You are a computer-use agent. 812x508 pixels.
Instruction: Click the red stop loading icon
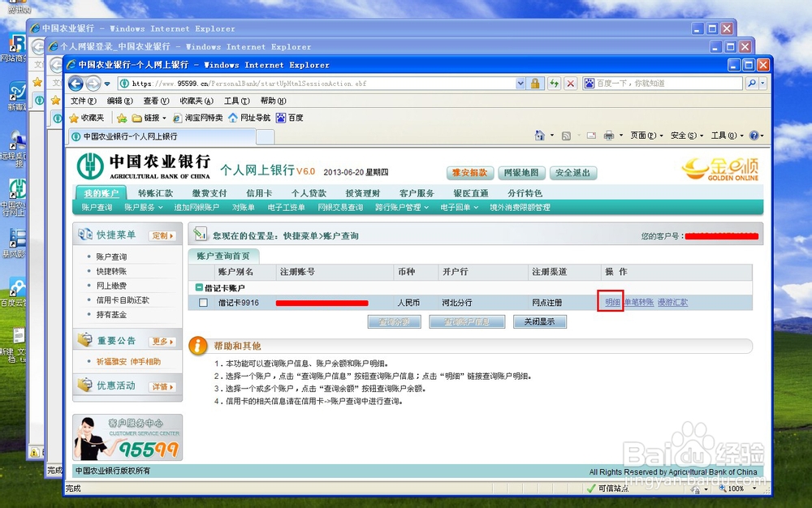[x=571, y=84]
